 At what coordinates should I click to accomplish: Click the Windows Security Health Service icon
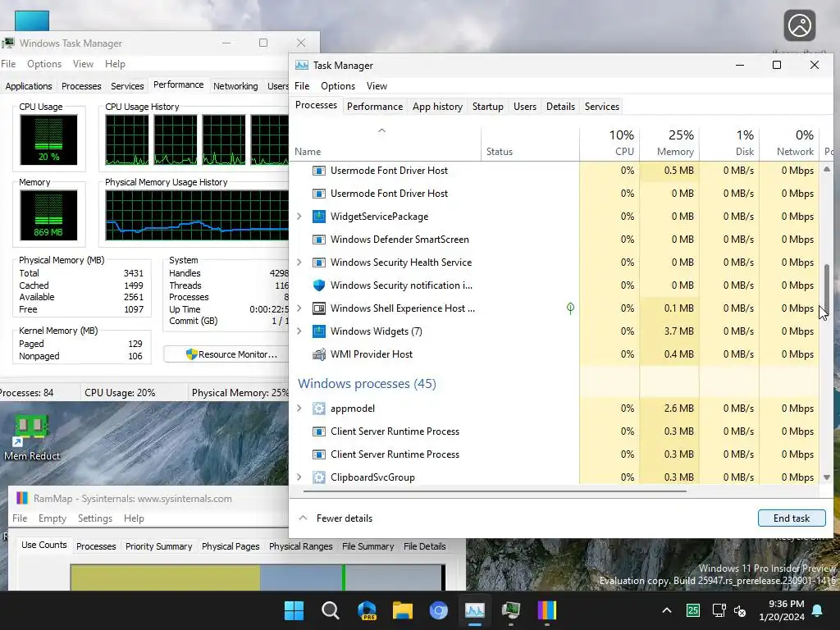(319, 262)
